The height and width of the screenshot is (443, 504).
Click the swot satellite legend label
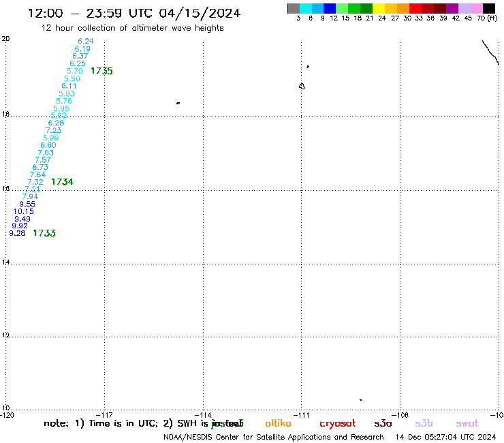point(467,423)
